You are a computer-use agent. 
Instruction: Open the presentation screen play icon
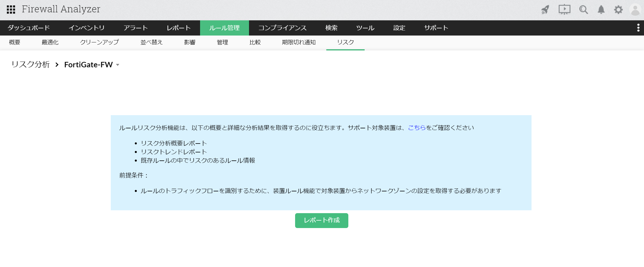(564, 10)
